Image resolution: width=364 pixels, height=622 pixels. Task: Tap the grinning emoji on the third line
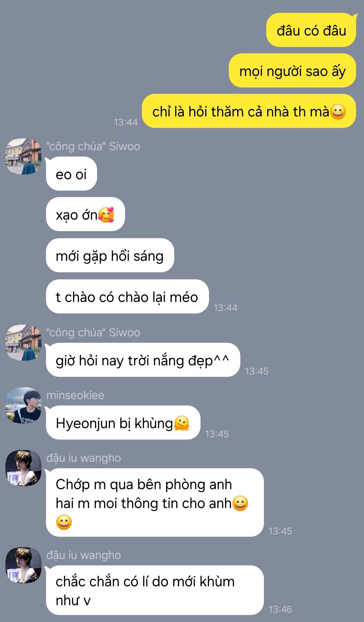click(64, 522)
